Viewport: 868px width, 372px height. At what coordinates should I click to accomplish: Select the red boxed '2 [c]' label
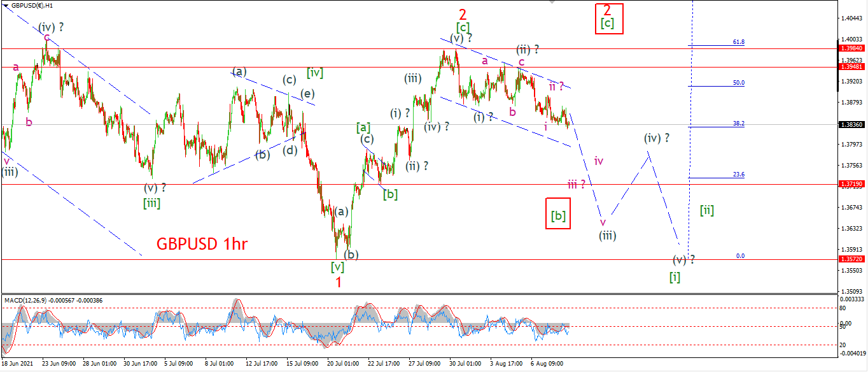point(608,18)
